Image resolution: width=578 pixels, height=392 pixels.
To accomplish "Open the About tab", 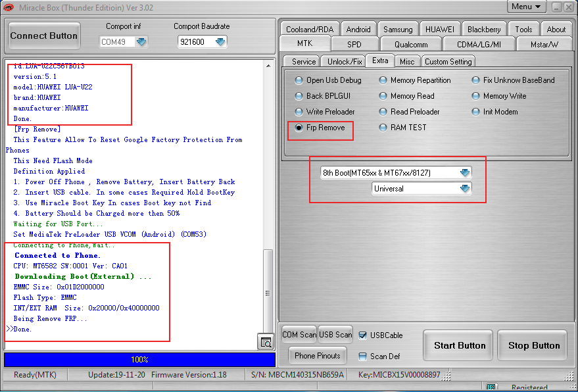I will point(556,29).
